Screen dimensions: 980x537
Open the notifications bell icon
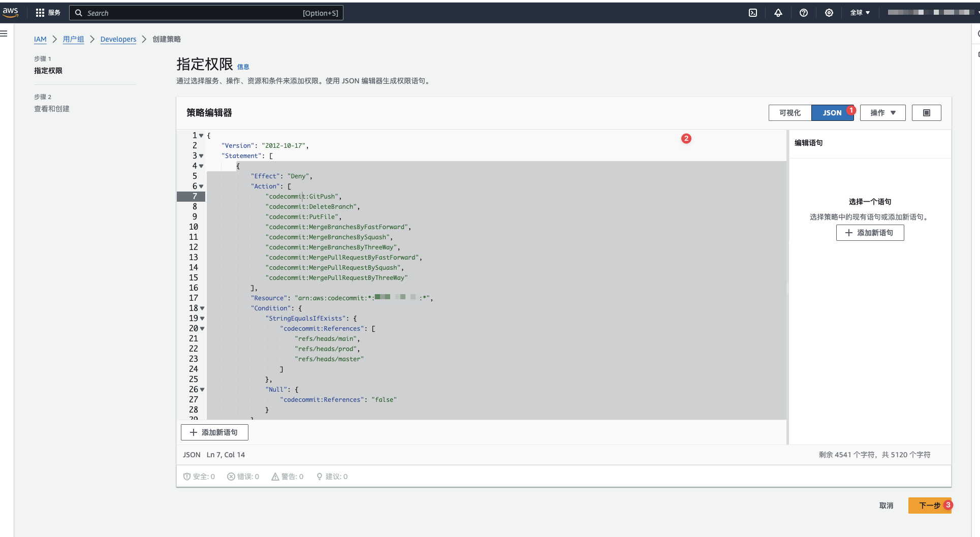(778, 13)
